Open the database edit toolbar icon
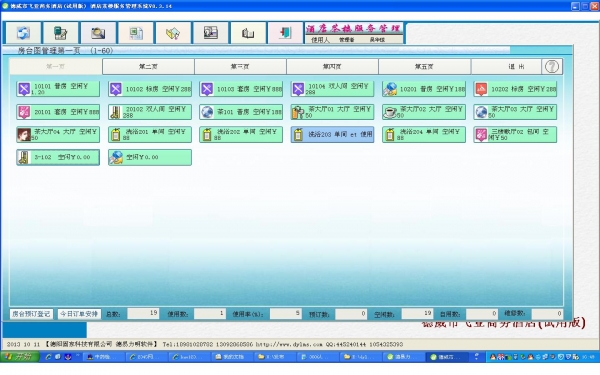This screenshot has width=600, height=375. (60, 33)
